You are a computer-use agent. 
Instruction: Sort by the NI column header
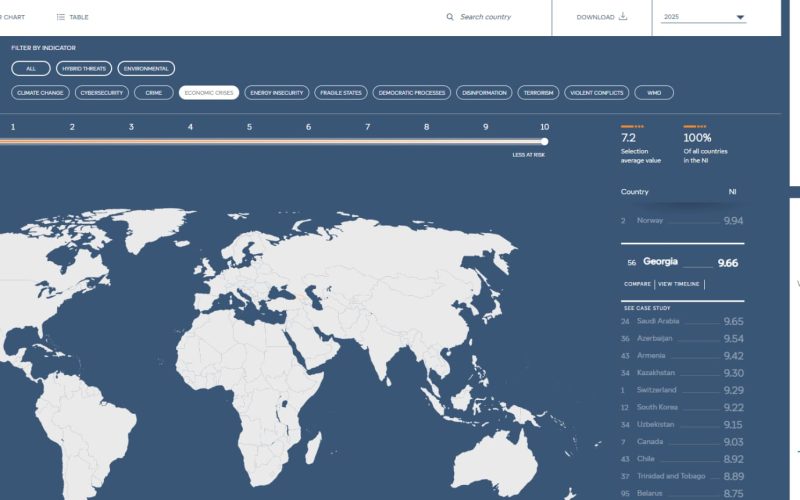pyautogui.click(x=732, y=192)
